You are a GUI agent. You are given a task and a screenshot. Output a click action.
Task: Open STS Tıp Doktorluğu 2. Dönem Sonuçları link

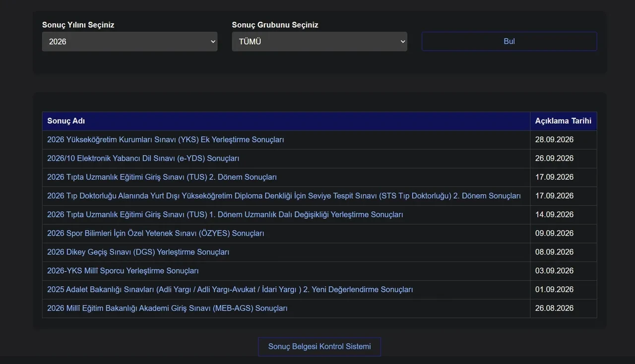(x=284, y=196)
